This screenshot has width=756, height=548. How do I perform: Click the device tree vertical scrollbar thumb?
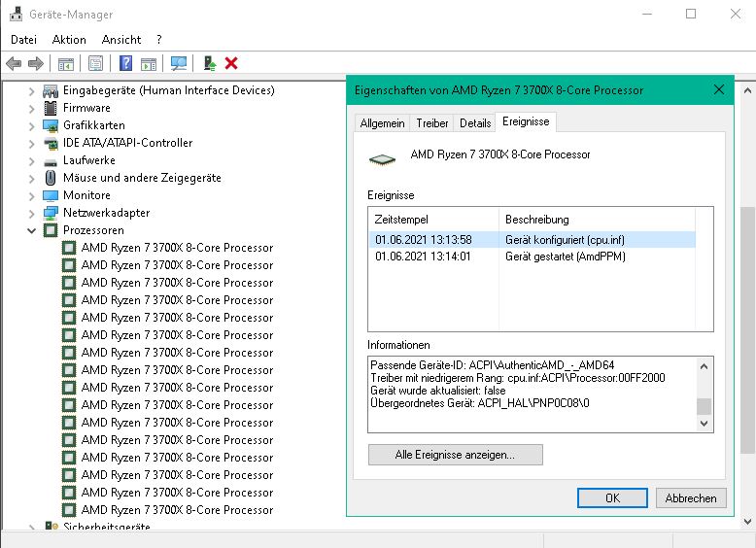click(747, 330)
